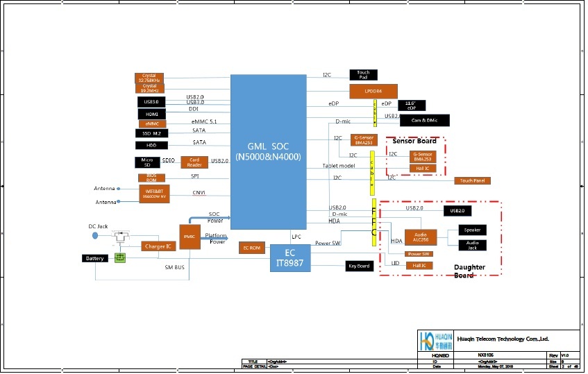The width and height of the screenshot is (588, 374).
Task: Select the orange Touch Panel block
Action: (473, 180)
